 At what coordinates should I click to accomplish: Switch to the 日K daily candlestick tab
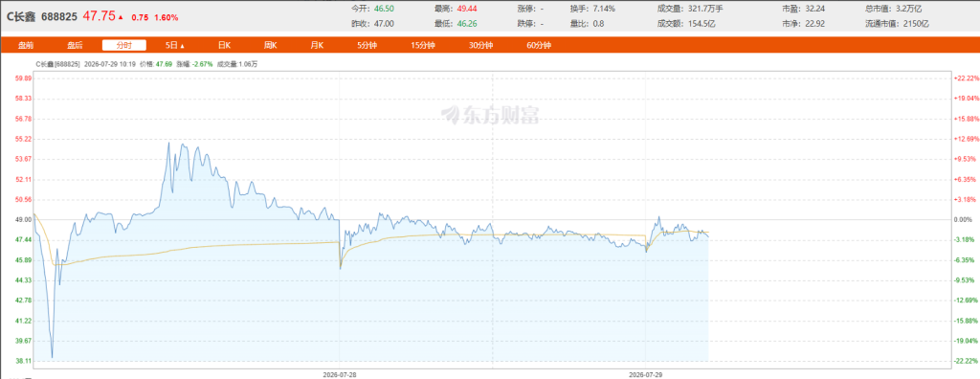tap(224, 46)
